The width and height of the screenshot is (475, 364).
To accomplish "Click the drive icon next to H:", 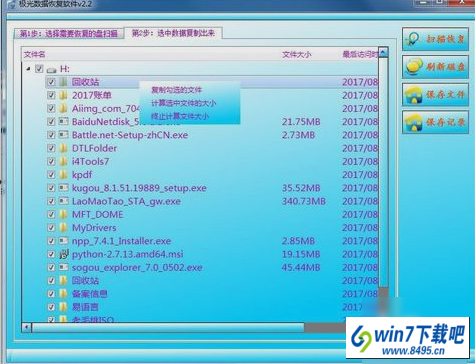I will 51,69.
